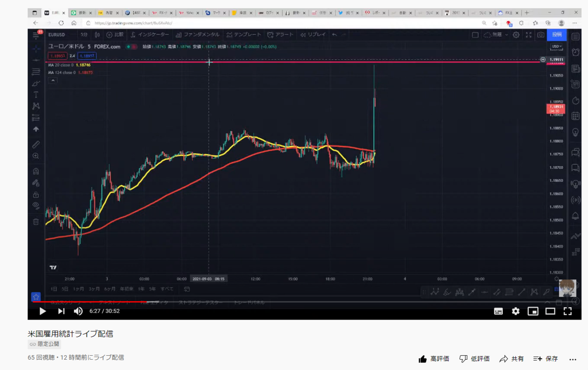Like the video with 高評価

point(434,359)
